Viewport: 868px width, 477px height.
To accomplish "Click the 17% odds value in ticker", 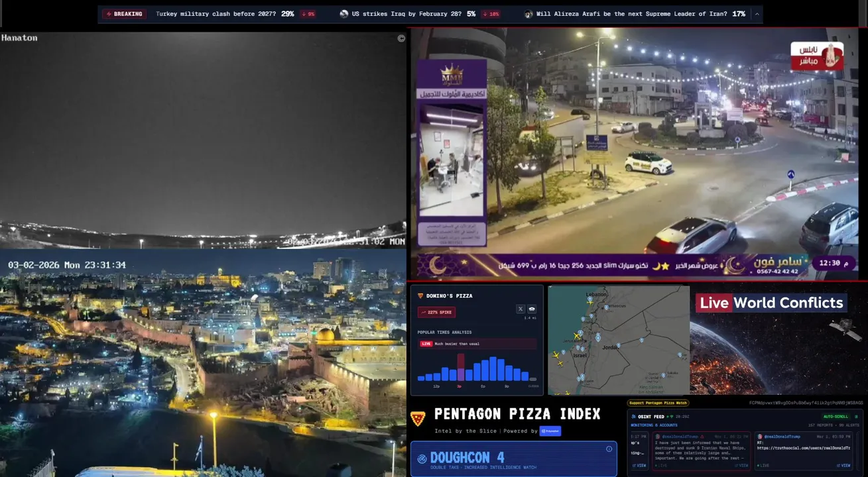I will [x=739, y=14].
